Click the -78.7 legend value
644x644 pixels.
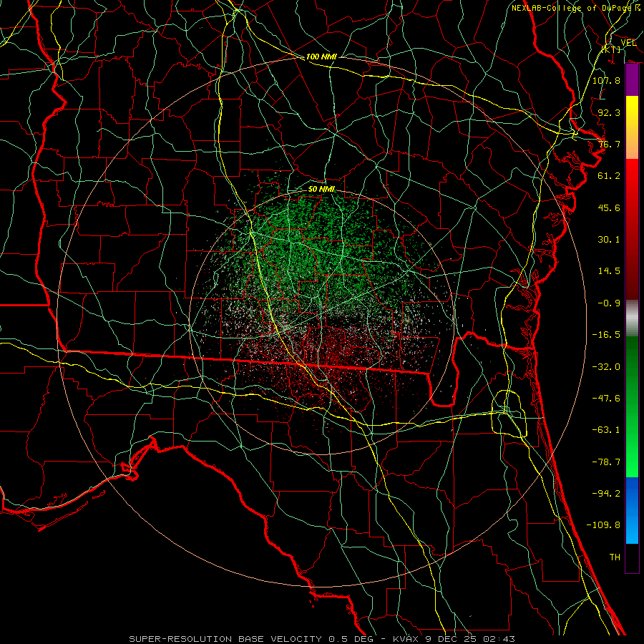pyautogui.click(x=606, y=462)
